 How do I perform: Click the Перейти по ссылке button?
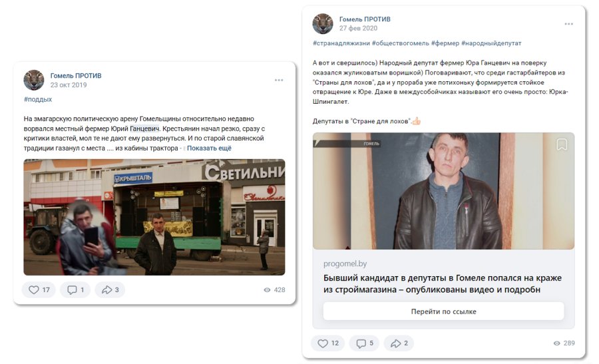pos(443,311)
